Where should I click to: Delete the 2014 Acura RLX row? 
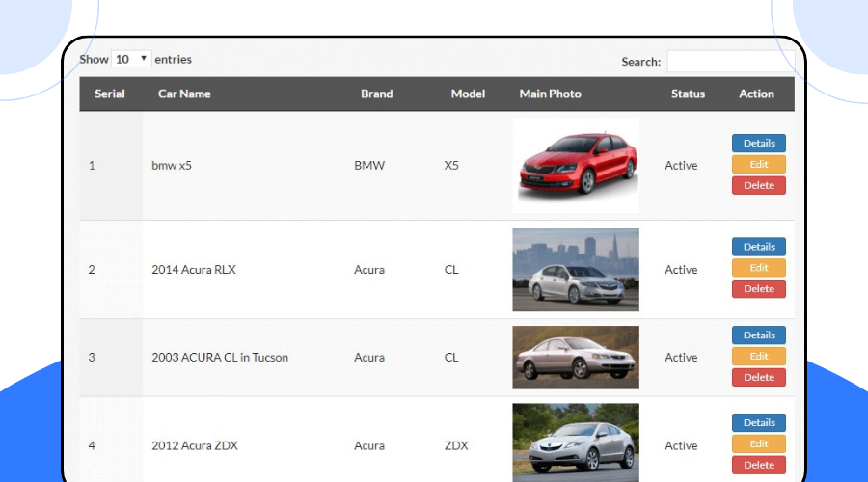(x=758, y=289)
